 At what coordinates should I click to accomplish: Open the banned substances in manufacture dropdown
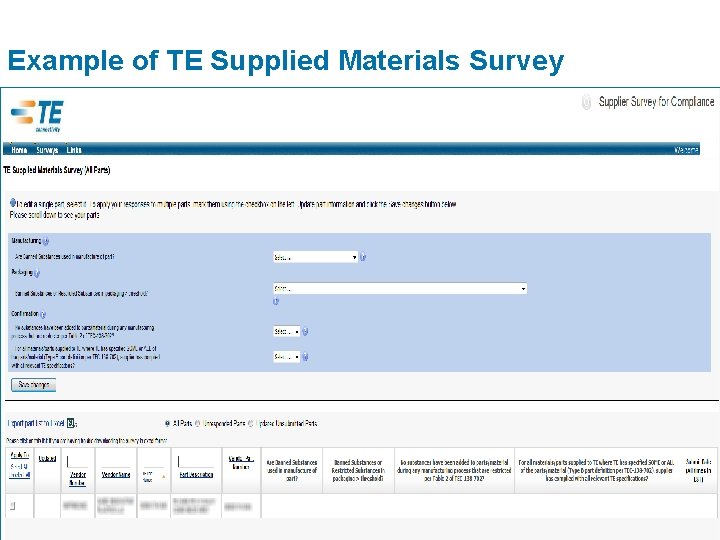[x=315, y=257]
